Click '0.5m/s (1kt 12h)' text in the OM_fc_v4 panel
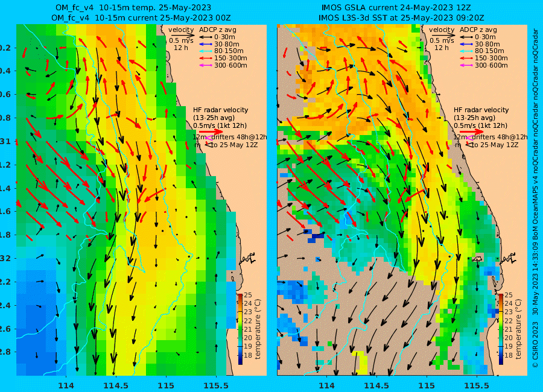543x392 pixels. click(220, 125)
